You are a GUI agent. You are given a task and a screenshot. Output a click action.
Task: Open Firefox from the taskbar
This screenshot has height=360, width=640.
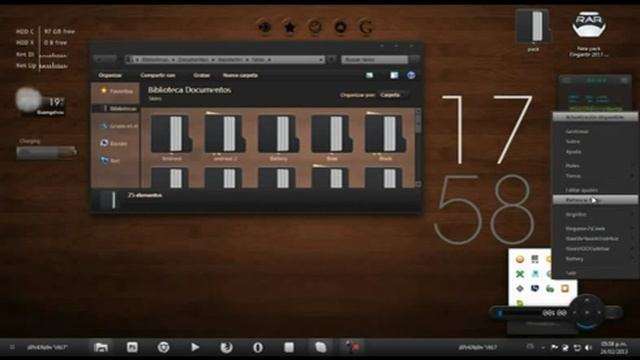[226, 347]
